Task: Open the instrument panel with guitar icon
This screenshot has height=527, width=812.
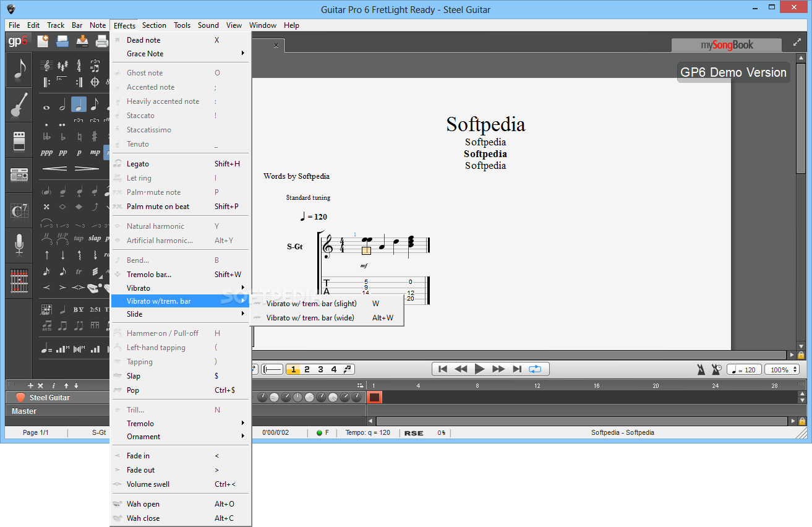Action: click(x=20, y=106)
